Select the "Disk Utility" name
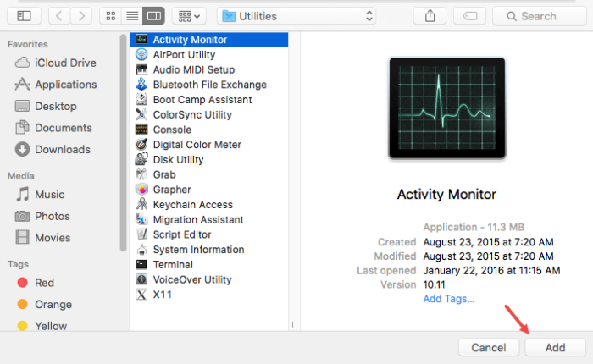 [x=178, y=160]
